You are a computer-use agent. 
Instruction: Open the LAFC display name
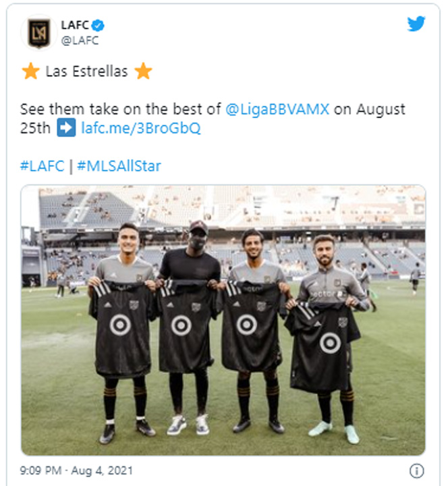point(75,25)
